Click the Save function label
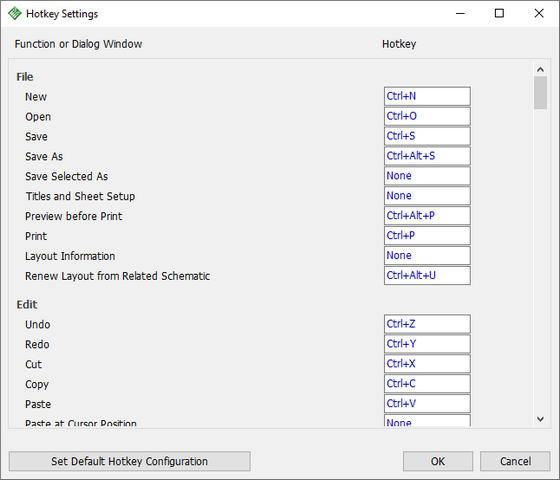 click(x=36, y=137)
